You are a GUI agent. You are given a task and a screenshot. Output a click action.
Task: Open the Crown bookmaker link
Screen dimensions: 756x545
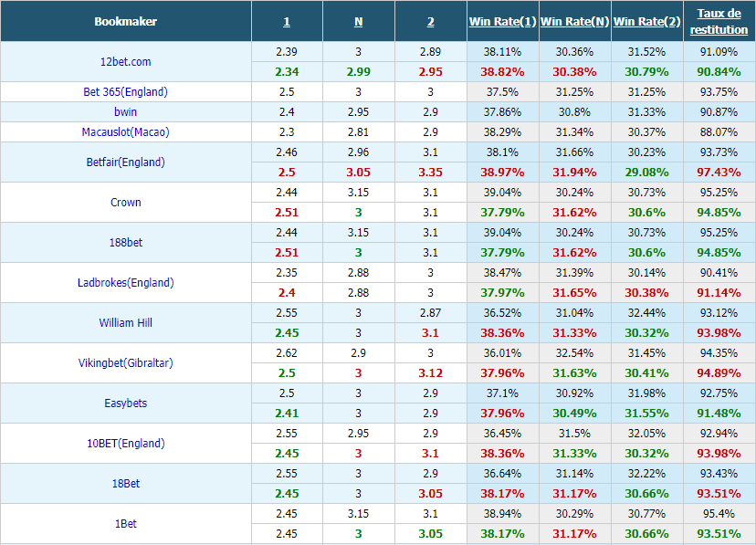[x=125, y=203]
